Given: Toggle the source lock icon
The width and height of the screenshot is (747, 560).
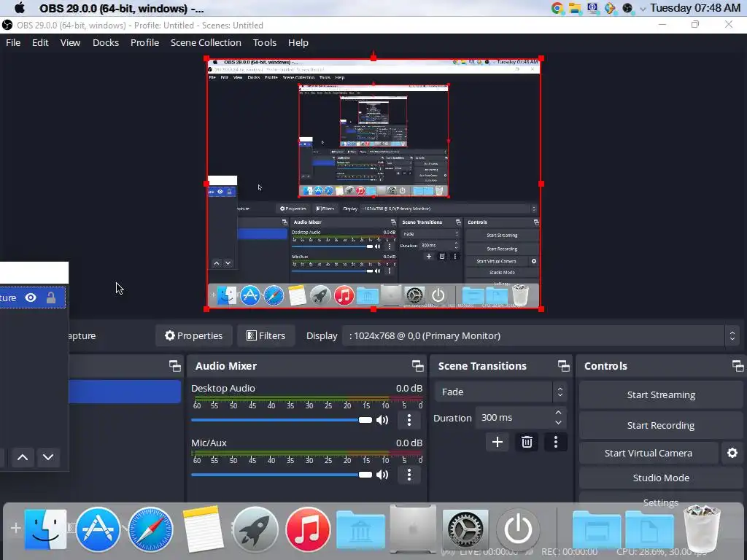Looking at the screenshot, I should click(51, 297).
